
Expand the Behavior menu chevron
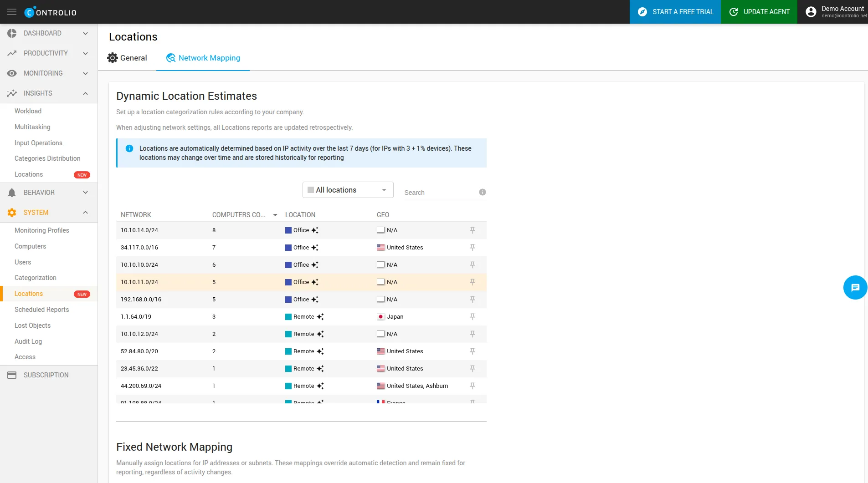click(85, 193)
